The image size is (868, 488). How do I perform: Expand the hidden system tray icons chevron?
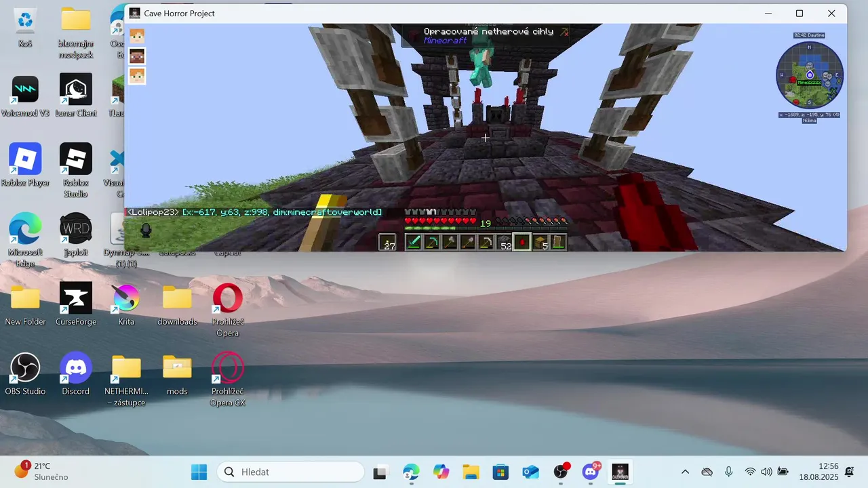click(685, 472)
